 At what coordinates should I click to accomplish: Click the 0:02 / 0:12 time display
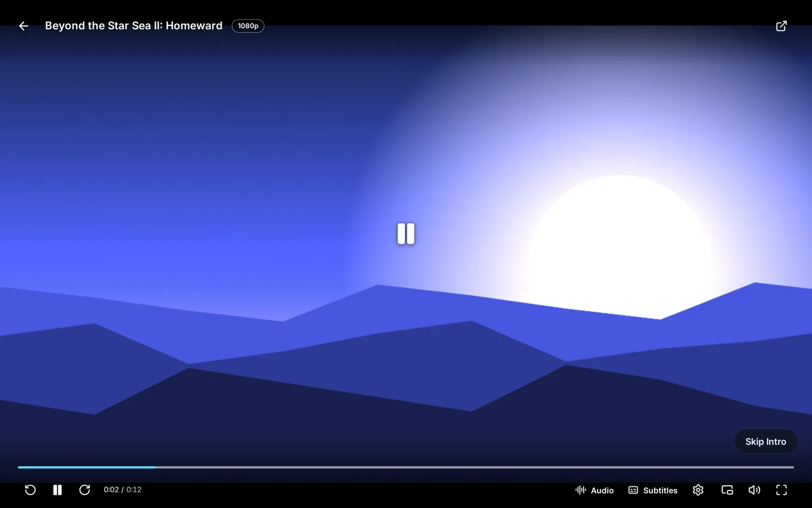pyautogui.click(x=122, y=490)
